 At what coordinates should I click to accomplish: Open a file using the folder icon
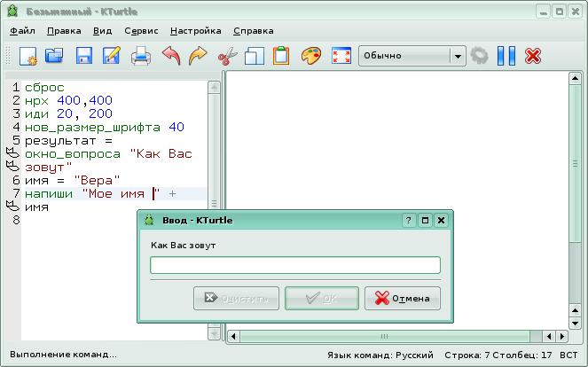coord(55,56)
